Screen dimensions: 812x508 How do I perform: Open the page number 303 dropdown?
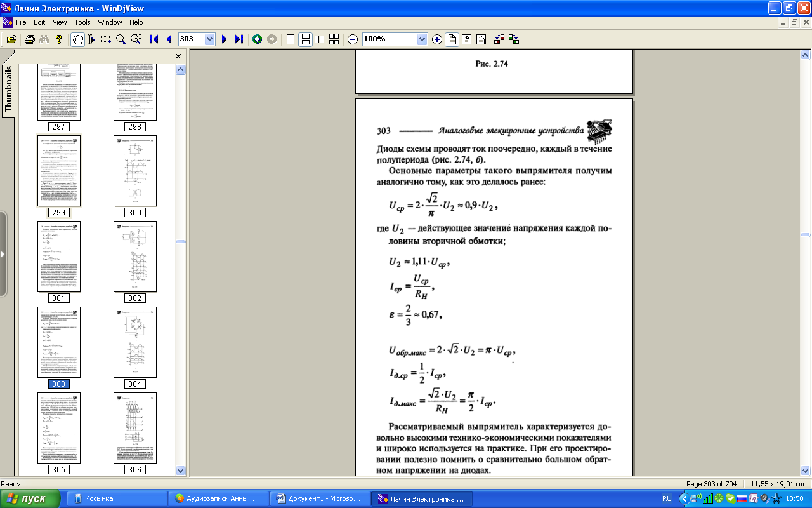pos(210,39)
